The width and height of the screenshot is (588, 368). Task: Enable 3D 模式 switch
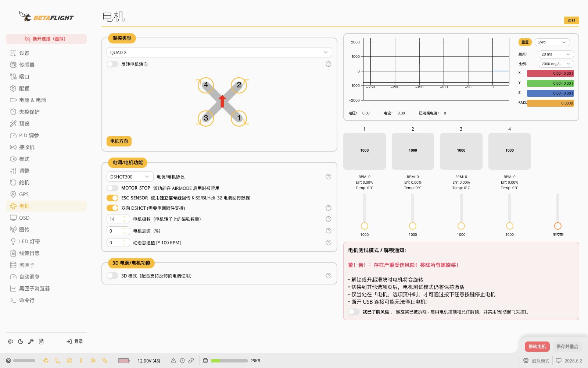tap(112, 276)
